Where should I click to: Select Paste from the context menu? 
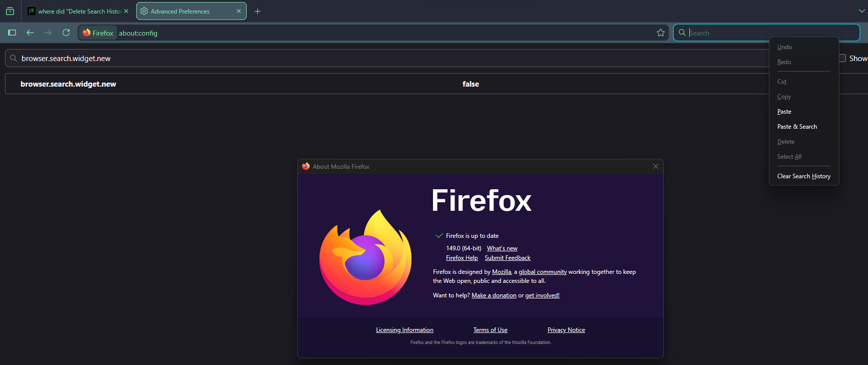pos(784,112)
